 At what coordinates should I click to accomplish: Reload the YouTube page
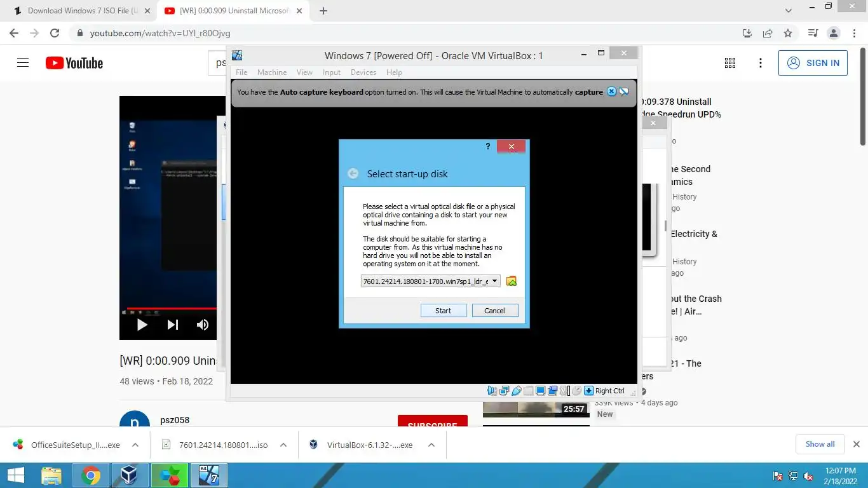(55, 33)
